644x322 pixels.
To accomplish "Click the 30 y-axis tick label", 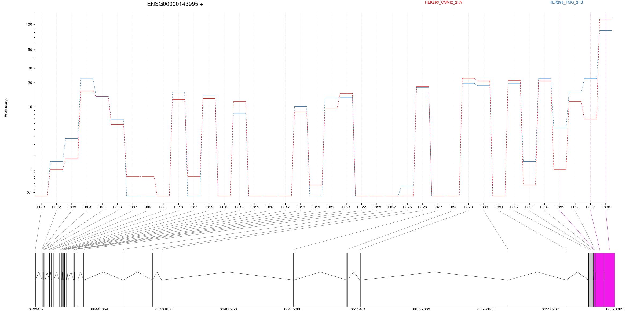I will click(x=30, y=68).
